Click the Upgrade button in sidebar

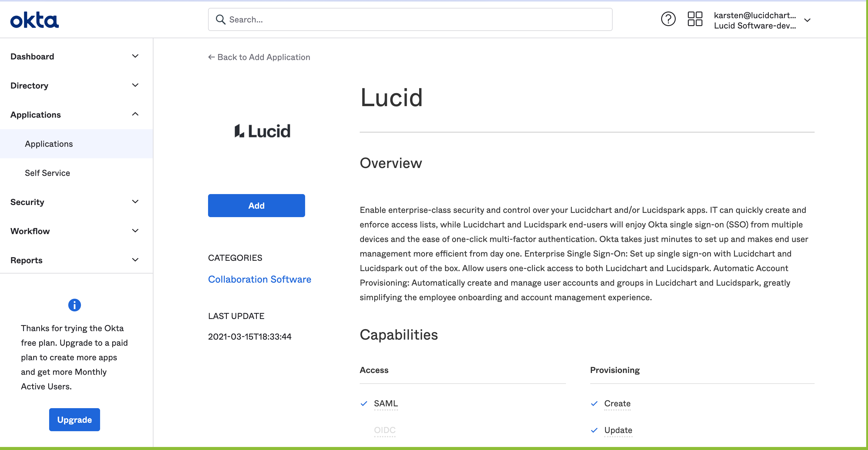point(74,420)
